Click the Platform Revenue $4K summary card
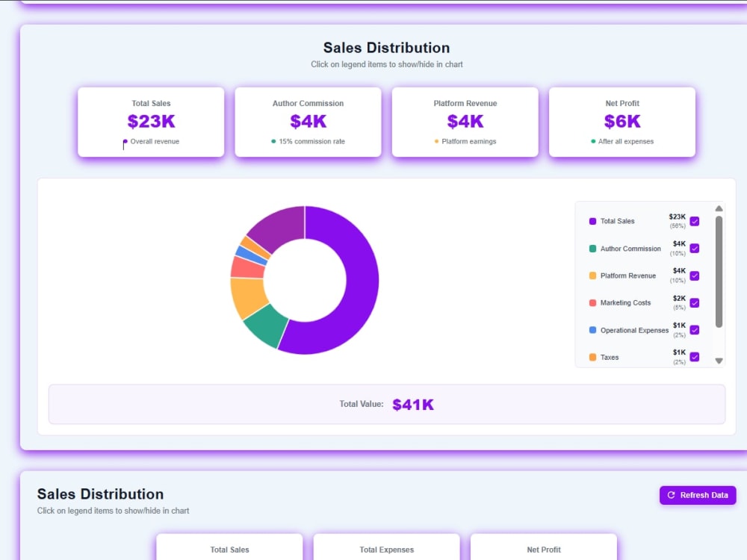The width and height of the screenshot is (747, 560). pyautogui.click(x=465, y=122)
